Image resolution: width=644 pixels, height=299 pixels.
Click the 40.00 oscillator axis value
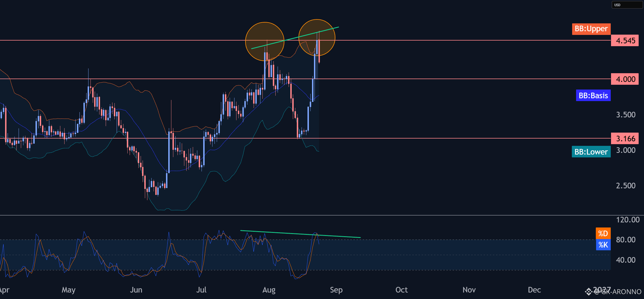626,260
